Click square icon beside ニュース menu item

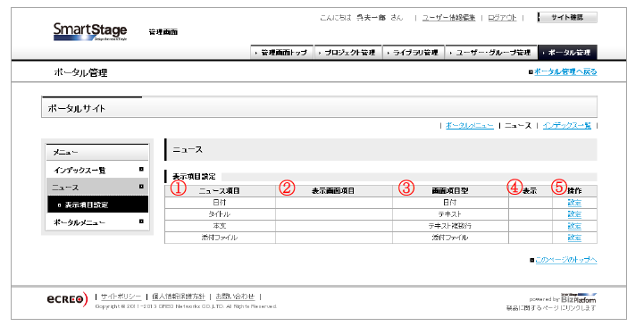[141, 187]
